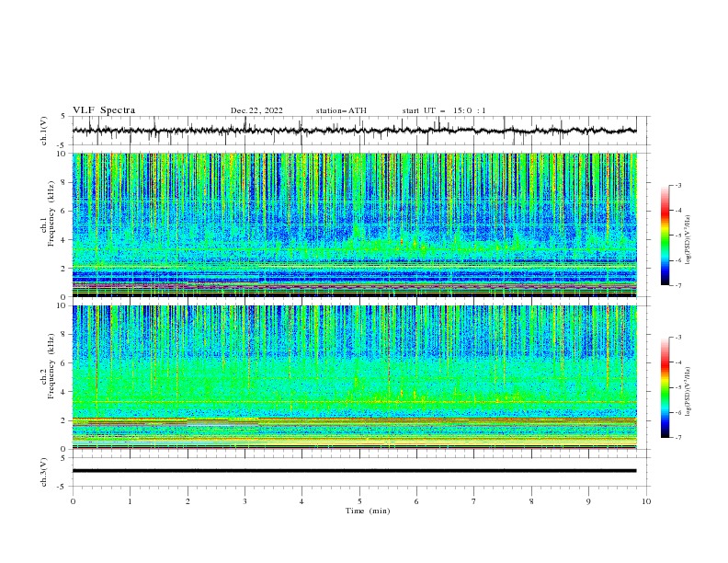
Task: Select the ch.2 "Frequency (kHz)" axis label
Action: pos(51,365)
